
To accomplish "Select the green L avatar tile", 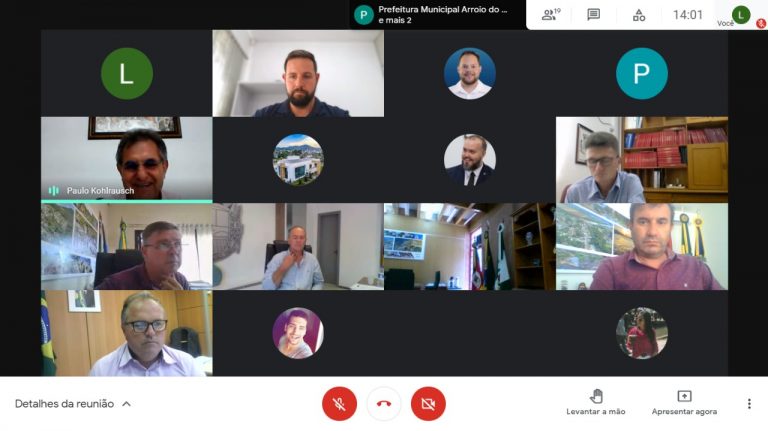I will (x=127, y=73).
